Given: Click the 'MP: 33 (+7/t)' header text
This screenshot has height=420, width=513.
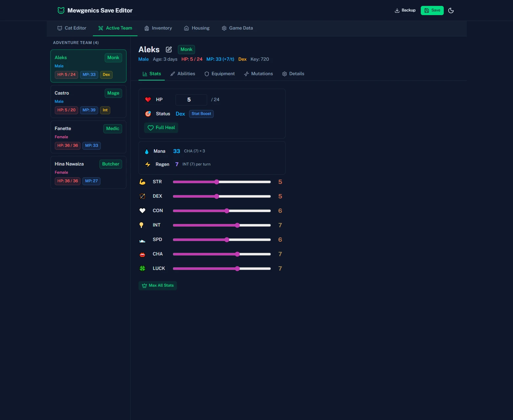Looking at the screenshot, I should click(x=220, y=59).
